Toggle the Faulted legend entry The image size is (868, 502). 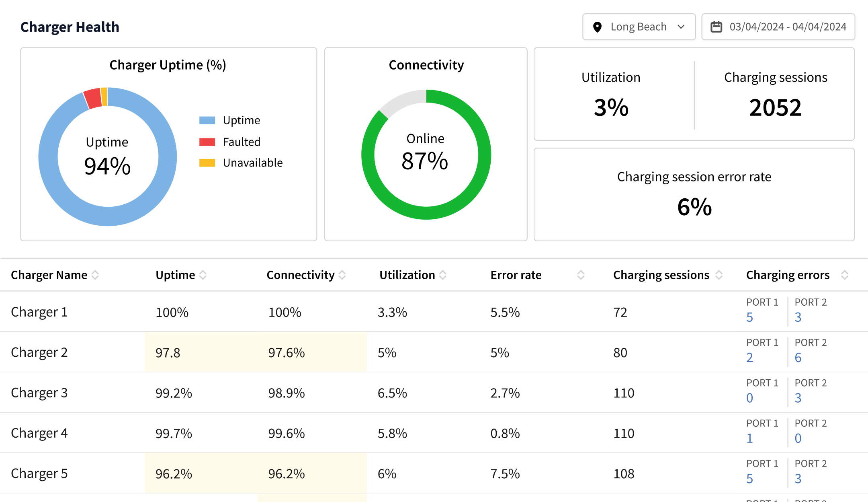pyautogui.click(x=242, y=142)
